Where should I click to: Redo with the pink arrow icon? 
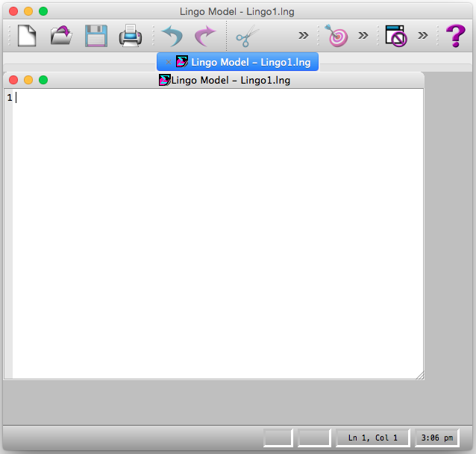[x=204, y=35]
